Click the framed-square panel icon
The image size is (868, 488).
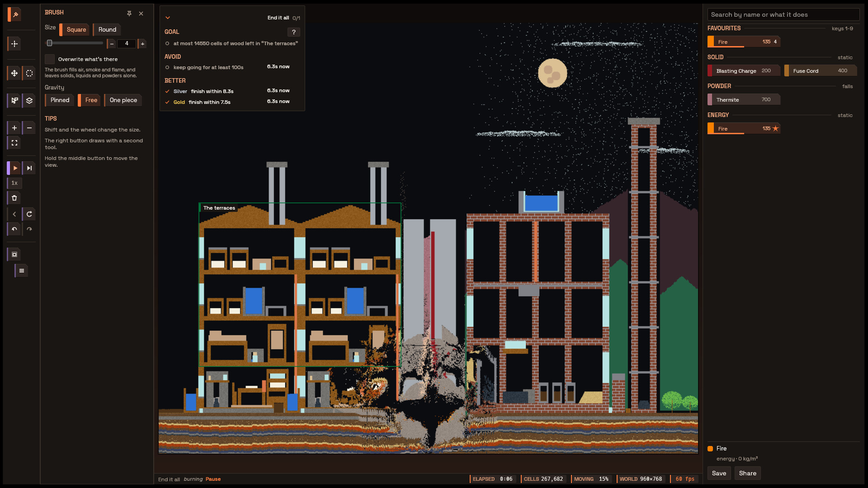pyautogui.click(x=14, y=254)
